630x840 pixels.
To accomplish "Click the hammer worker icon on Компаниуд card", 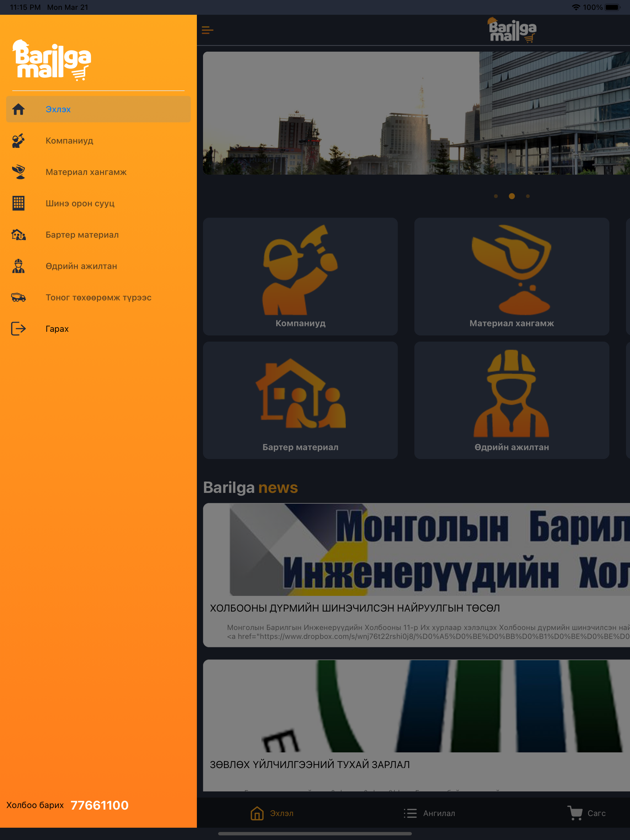I will point(300,270).
